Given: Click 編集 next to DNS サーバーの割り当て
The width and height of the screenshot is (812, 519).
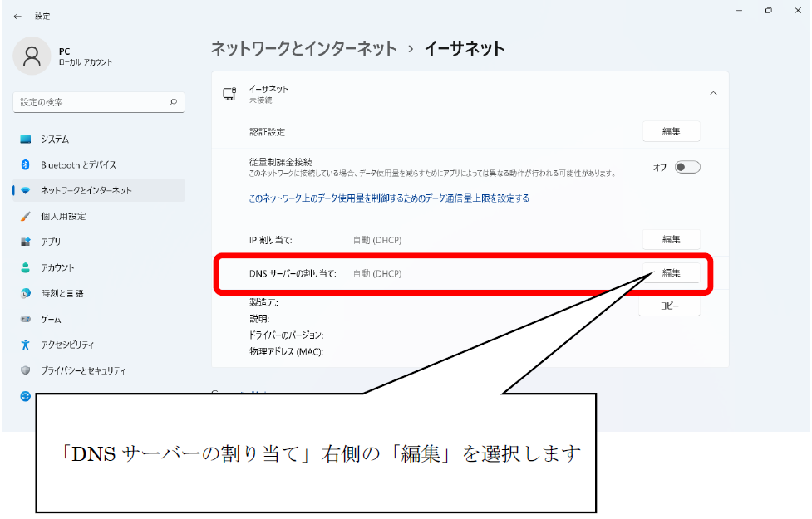Looking at the screenshot, I should tap(671, 273).
